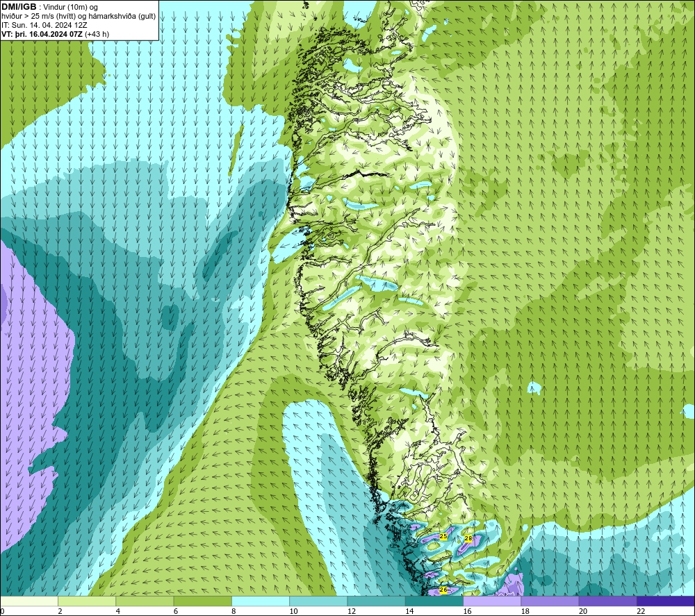Click the 2–4 m/s light green legend swatch
Viewport: 695px width, 616px height.
(x=87, y=601)
